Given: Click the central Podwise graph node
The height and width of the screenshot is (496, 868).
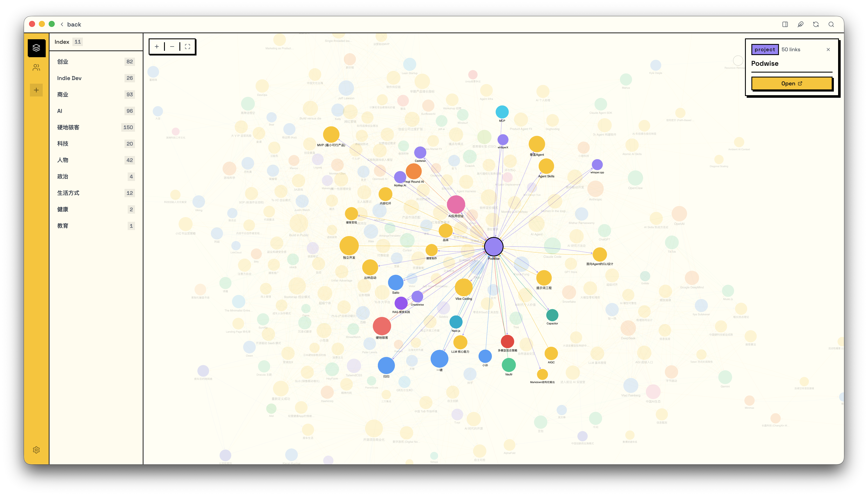Looking at the screenshot, I should (493, 246).
